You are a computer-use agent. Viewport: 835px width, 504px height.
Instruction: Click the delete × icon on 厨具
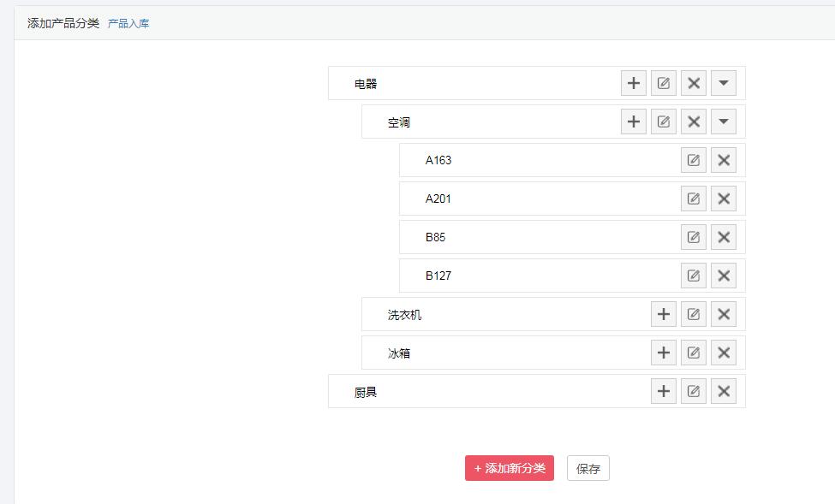click(724, 390)
